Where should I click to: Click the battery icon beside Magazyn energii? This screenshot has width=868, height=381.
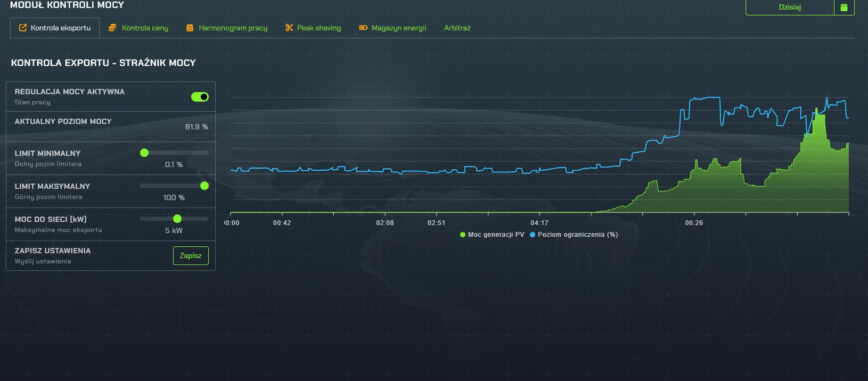pyautogui.click(x=363, y=28)
